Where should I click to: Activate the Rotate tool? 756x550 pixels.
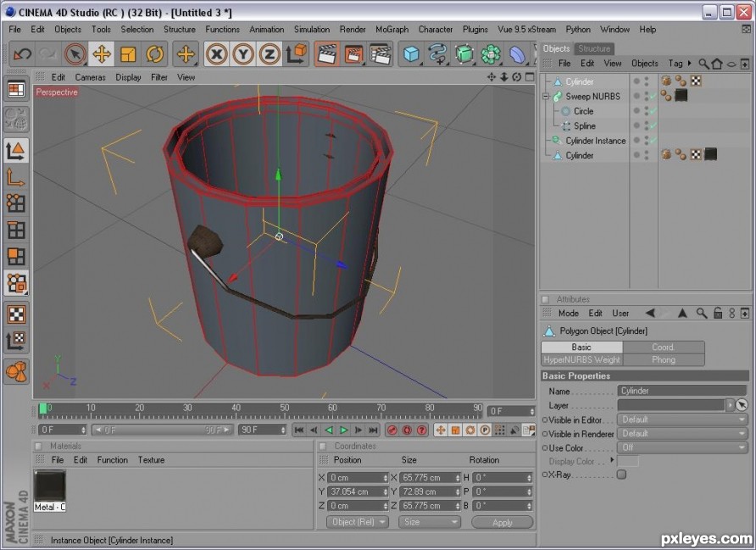[155, 54]
